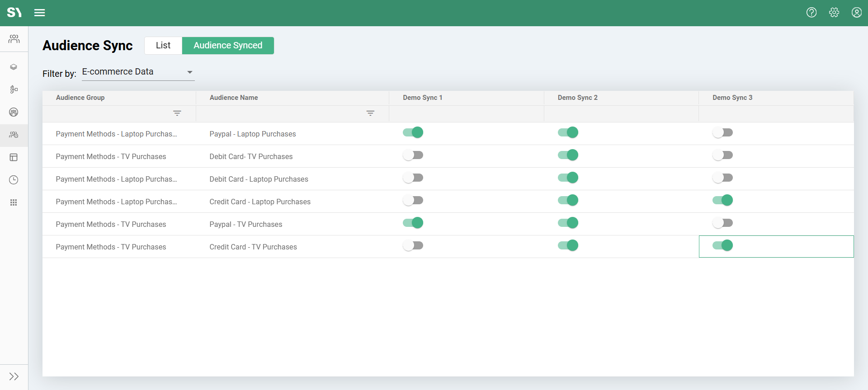This screenshot has width=868, height=390.
Task: Enable Demo Sync 3 for Debit Card- TV Purchases
Action: [x=722, y=155]
